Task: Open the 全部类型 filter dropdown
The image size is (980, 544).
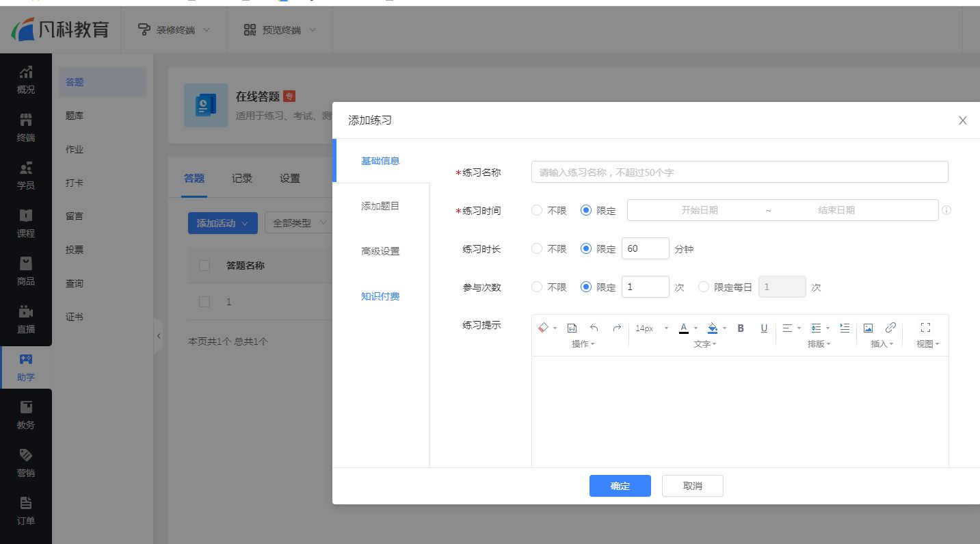Action: point(299,223)
